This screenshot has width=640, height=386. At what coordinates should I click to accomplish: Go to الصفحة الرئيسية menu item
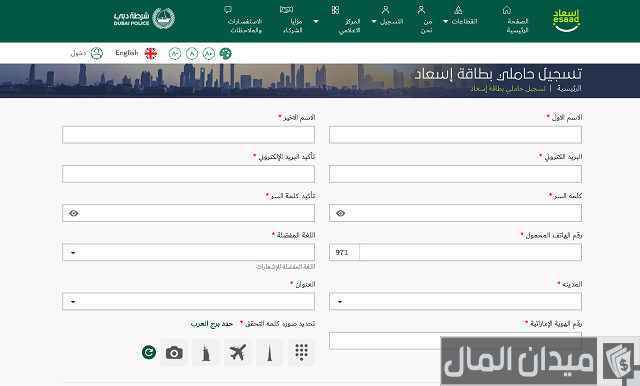(518, 25)
